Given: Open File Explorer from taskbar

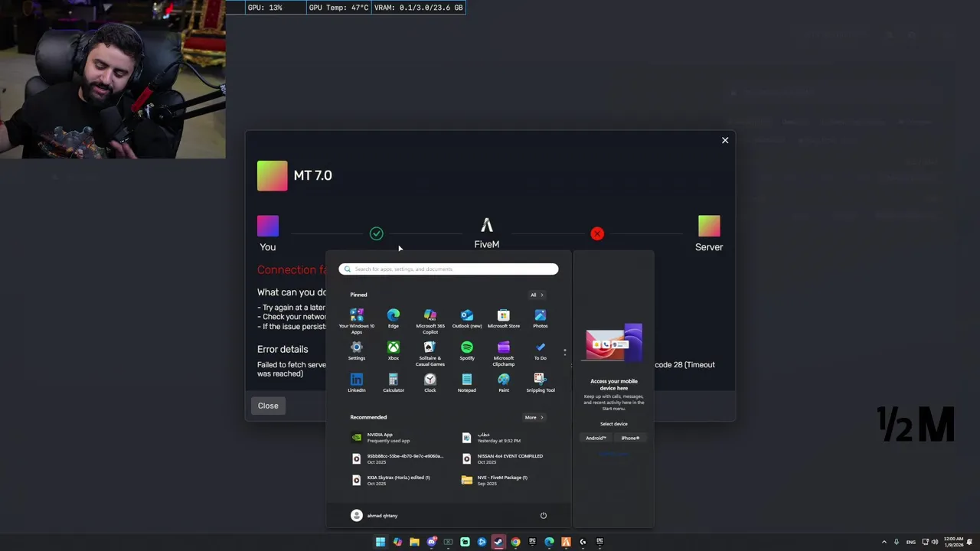Looking at the screenshot, I should coord(414,542).
